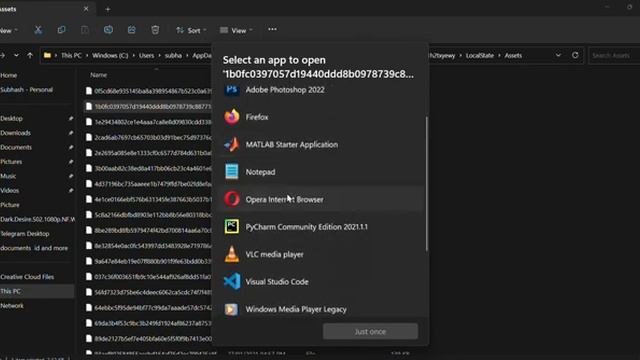Screen dimensions: 640x360
Task: Select file starting with 1b0fc0397057
Action: 148,107
